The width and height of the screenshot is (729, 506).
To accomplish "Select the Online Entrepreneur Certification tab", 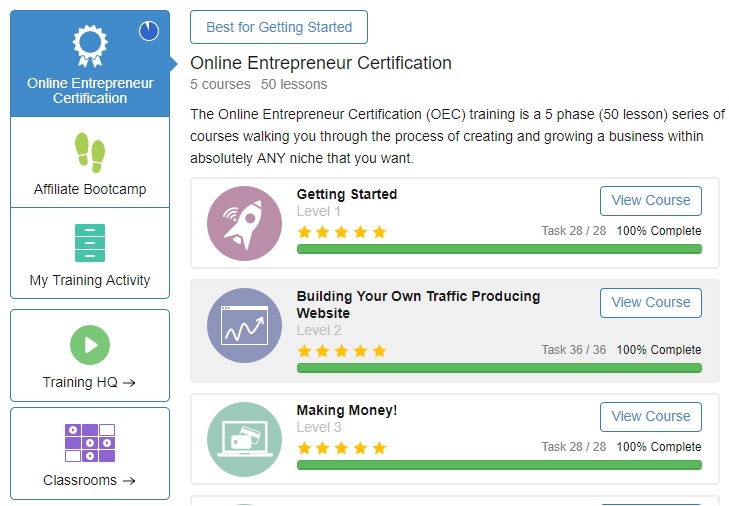I will [x=90, y=64].
